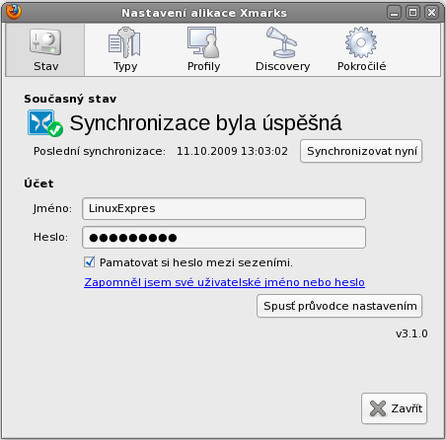This screenshot has height=440, width=446.
Task: Toggle Pamatovat si heslo mezi sezeními checkbox
Action: 89,262
